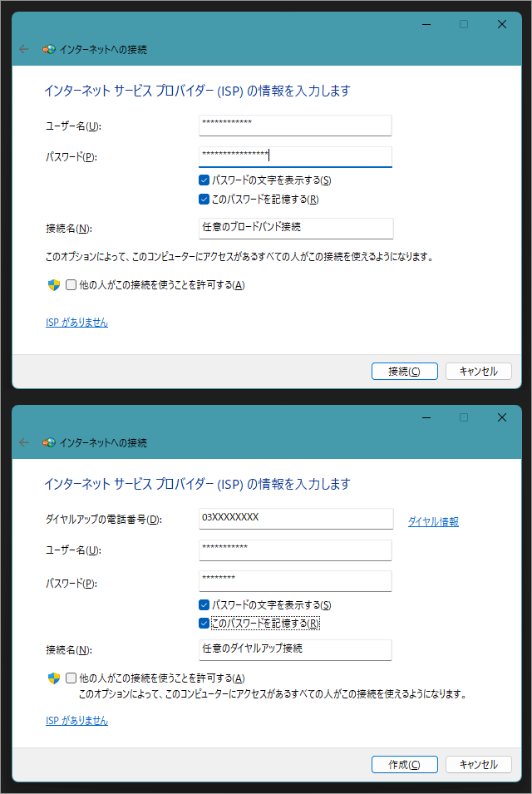Click the shield icon in the broadband dialog
The height and width of the screenshot is (794, 532).
pos(53,285)
